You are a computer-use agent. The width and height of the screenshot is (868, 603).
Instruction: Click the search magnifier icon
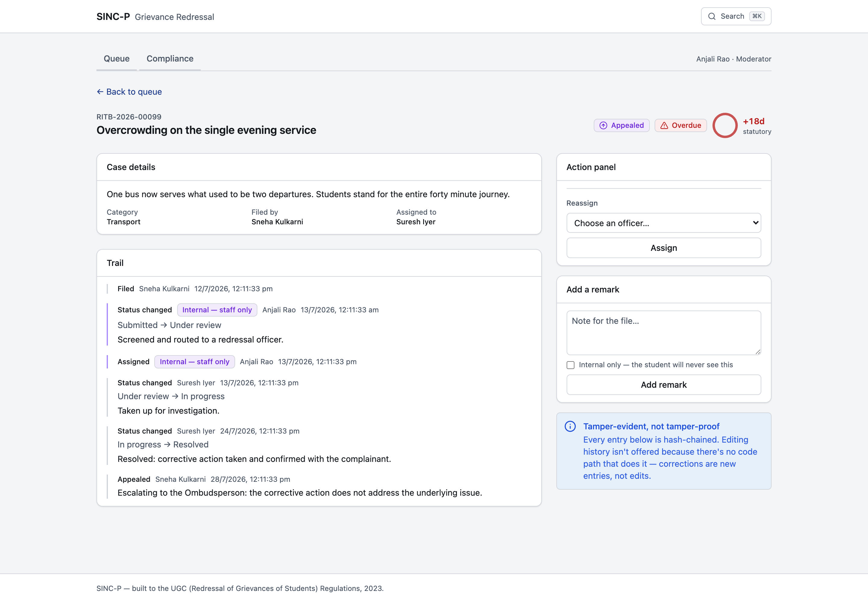(x=712, y=16)
